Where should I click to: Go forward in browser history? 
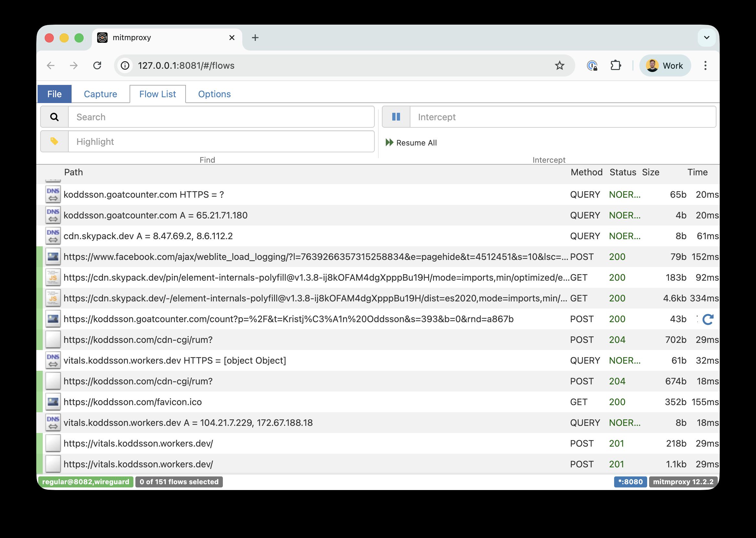pos(74,65)
